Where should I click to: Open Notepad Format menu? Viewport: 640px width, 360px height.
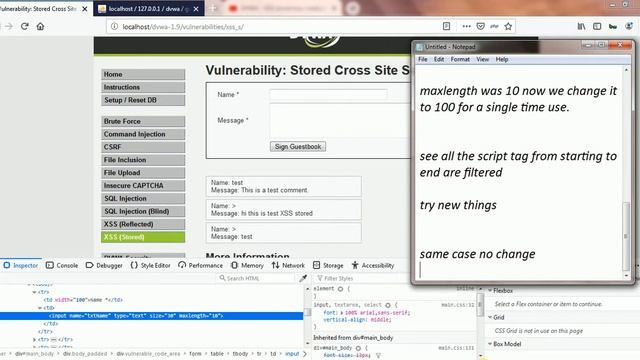point(460,60)
